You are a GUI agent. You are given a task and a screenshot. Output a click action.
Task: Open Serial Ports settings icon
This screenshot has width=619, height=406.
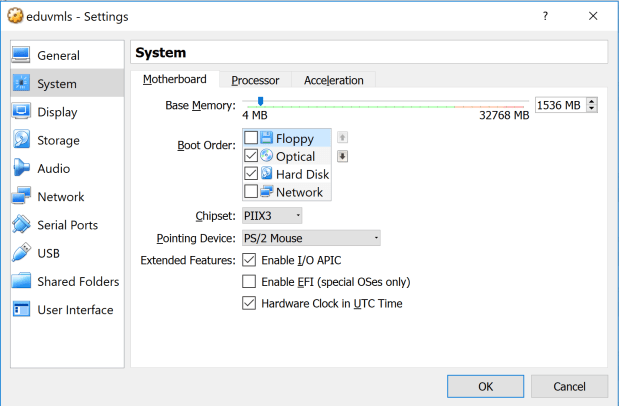[22, 225]
